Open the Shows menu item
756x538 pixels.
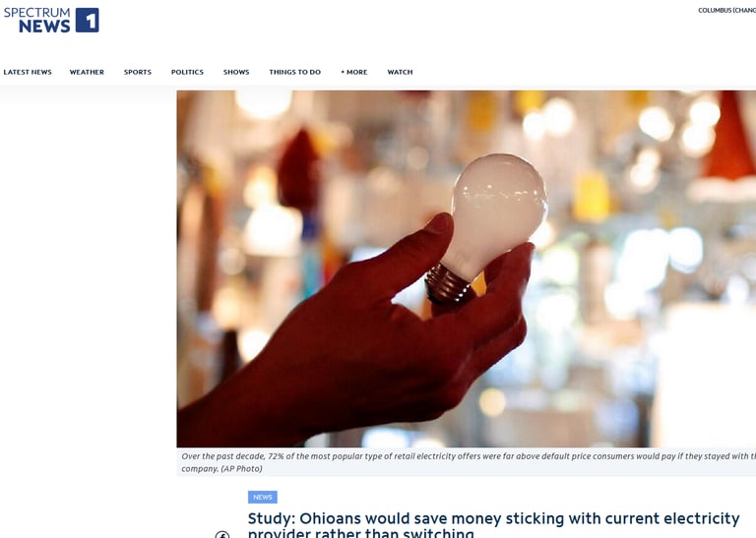pyautogui.click(x=236, y=72)
